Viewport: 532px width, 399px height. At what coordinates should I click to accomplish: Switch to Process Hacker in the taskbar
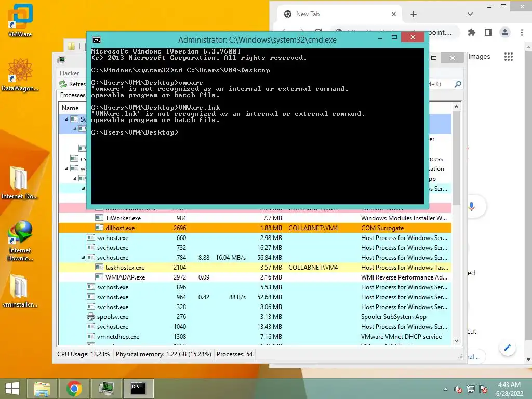coord(106,389)
